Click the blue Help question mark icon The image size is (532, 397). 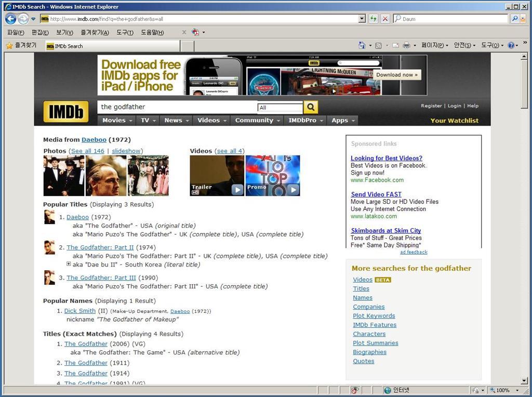(x=511, y=46)
